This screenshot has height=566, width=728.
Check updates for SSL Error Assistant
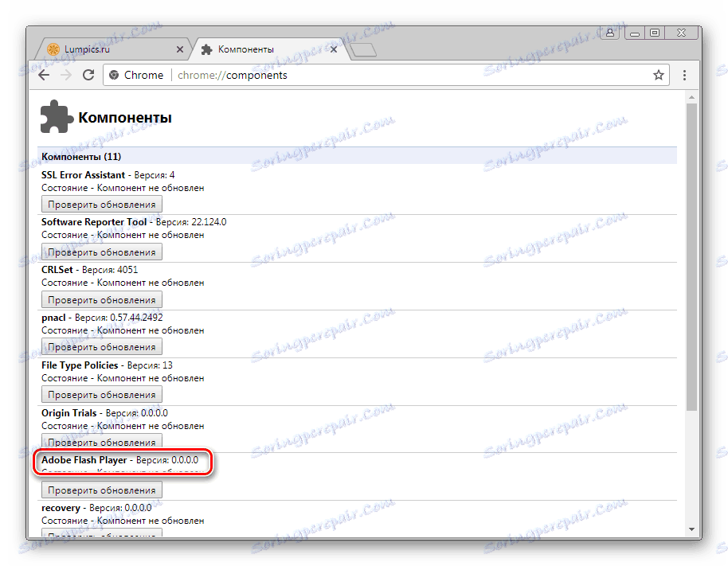point(102,205)
